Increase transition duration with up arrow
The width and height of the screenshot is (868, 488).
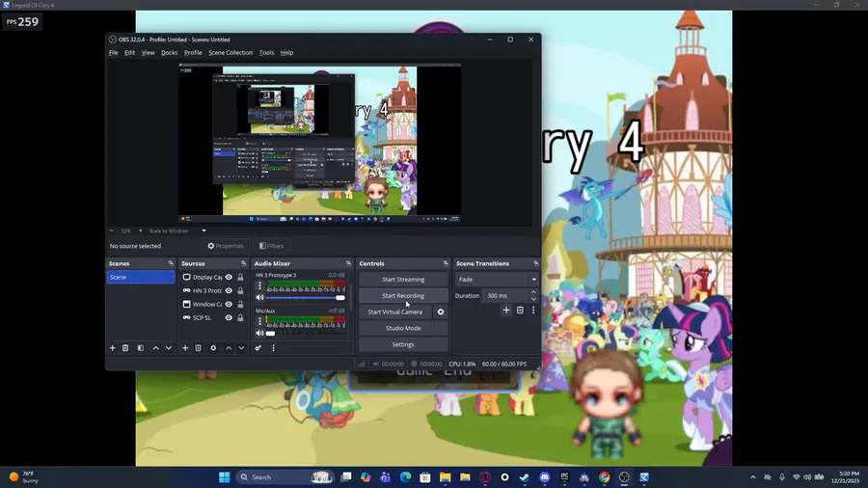point(533,292)
